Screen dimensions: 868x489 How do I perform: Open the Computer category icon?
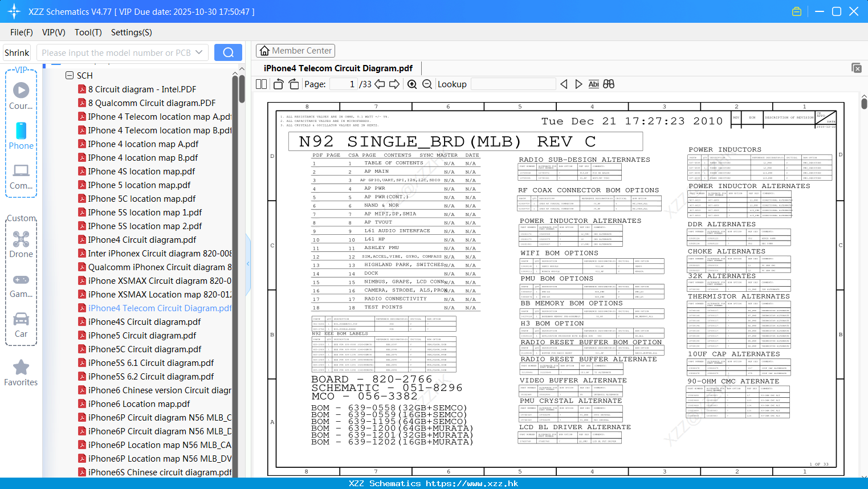(21, 176)
